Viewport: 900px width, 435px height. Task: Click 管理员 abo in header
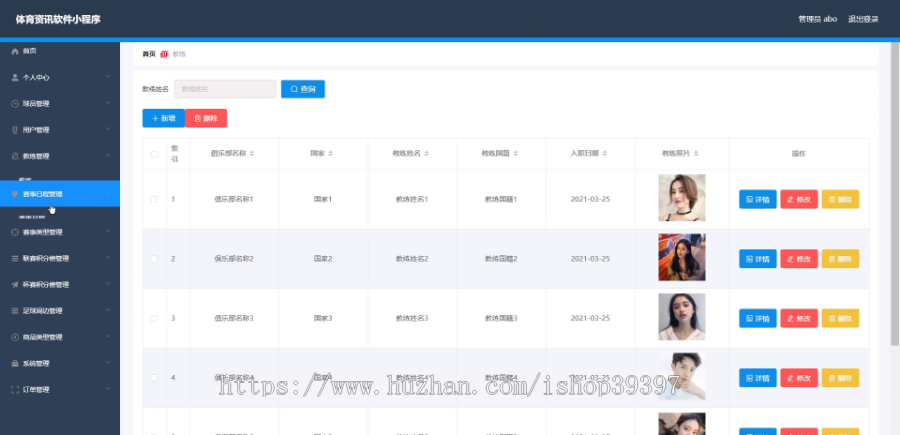pos(817,19)
